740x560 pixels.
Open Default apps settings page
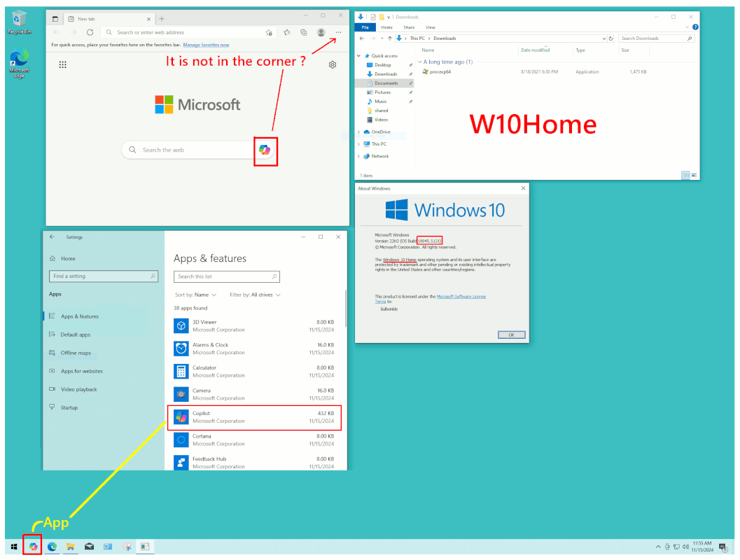pos(75,335)
